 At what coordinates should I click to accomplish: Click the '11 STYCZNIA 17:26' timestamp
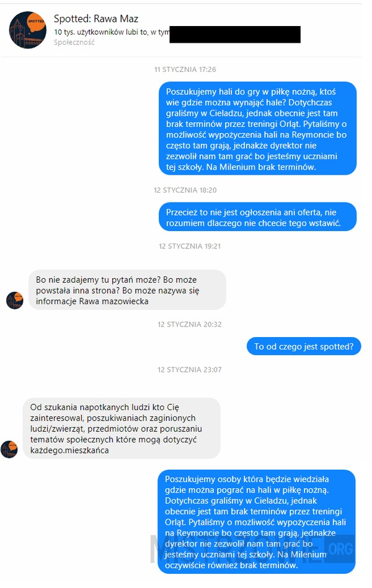coord(185,69)
